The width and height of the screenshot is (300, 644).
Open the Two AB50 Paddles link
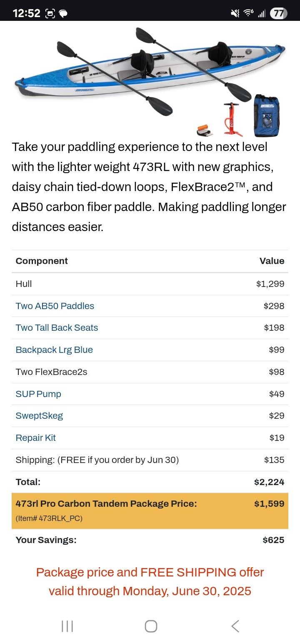[x=55, y=306]
